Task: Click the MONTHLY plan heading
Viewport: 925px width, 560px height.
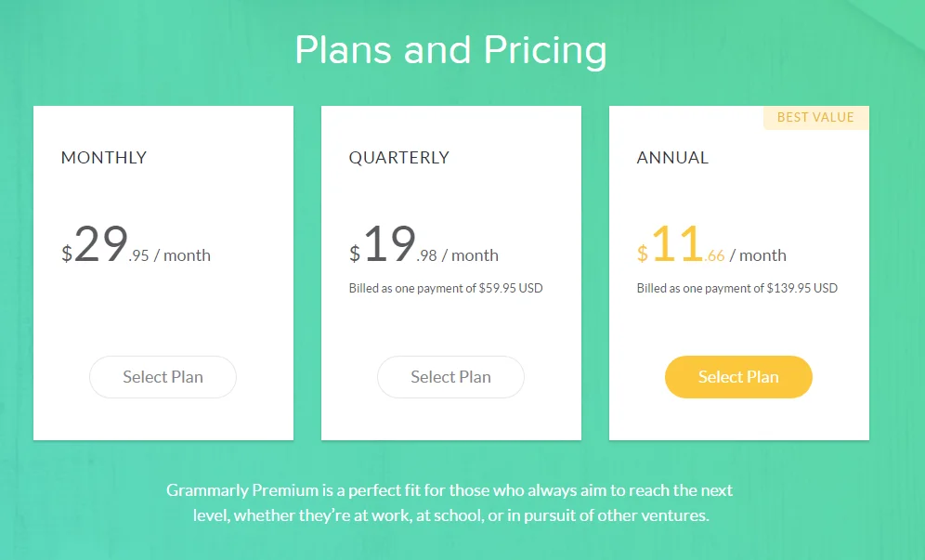Action: 104,158
